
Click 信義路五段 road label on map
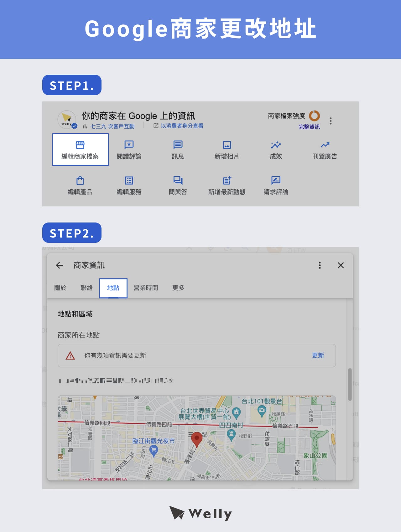(285, 426)
